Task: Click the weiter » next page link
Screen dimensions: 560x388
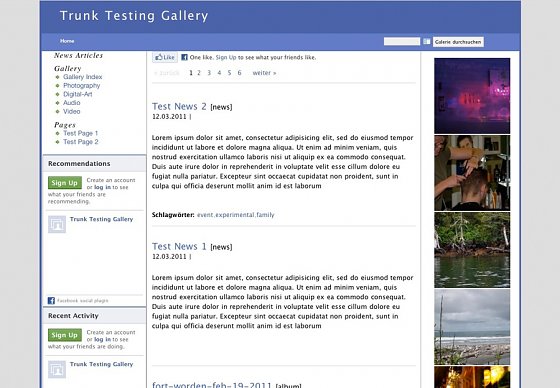Action: [x=264, y=73]
